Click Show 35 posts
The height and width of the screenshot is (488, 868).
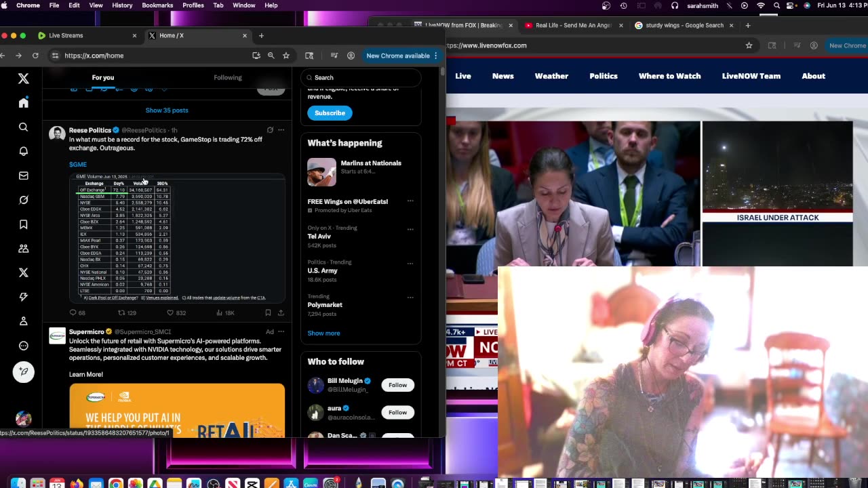click(x=167, y=110)
